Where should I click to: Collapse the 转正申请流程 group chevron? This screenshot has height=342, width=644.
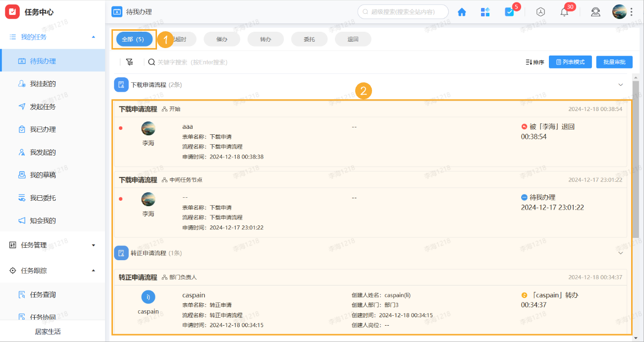coord(621,253)
